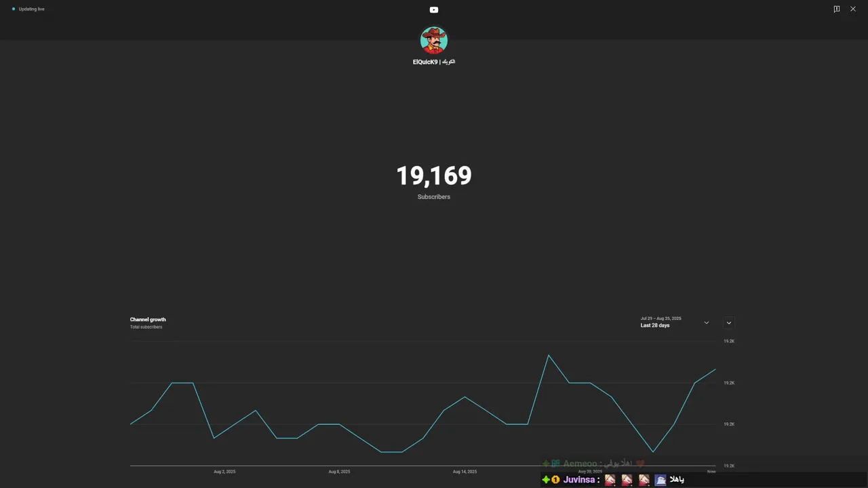This screenshot has height=488, width=868.
Task: Click the Aug 8, 2025 axis label
Action: pyautogui.click(x=339, y=471)
